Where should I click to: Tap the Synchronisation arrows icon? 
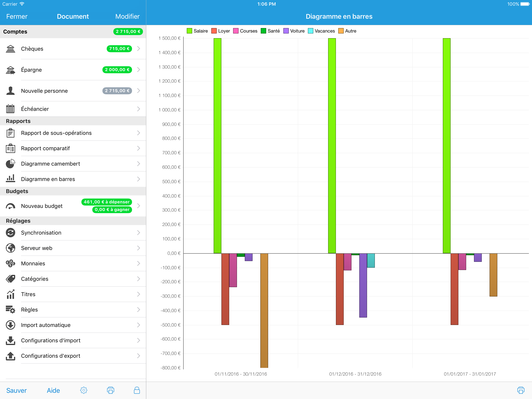[10, 233]
